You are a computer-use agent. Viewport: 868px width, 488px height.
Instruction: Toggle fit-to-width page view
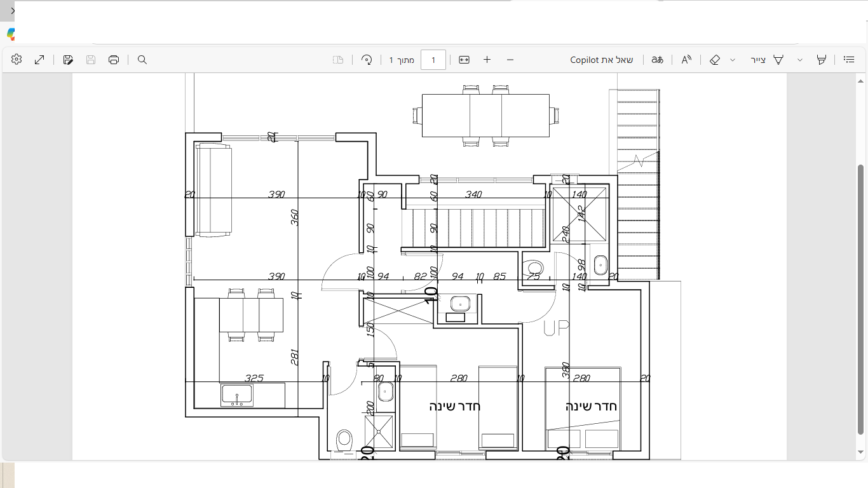(x=464, y=60)
